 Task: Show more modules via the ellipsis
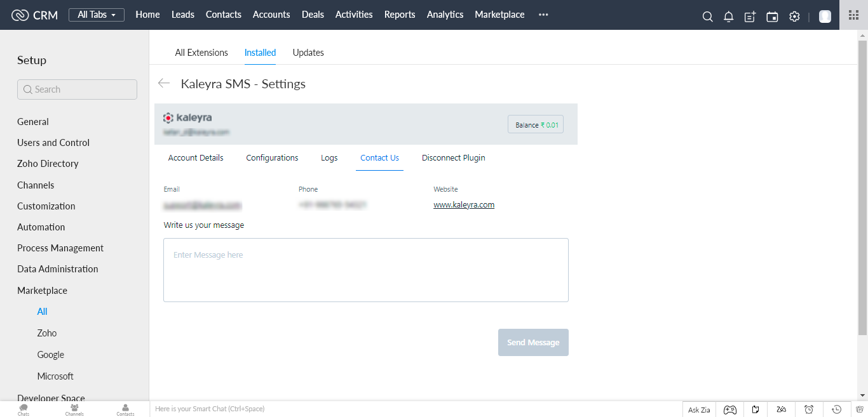(543, 15)
